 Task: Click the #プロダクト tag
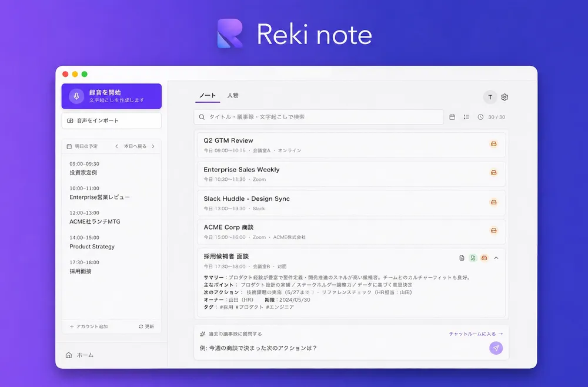[249, 307]
